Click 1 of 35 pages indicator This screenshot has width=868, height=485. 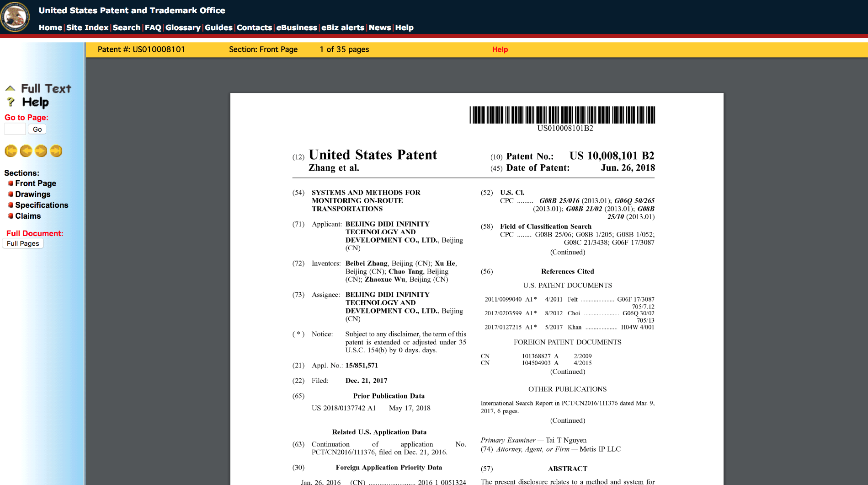[x=344, y=49]
